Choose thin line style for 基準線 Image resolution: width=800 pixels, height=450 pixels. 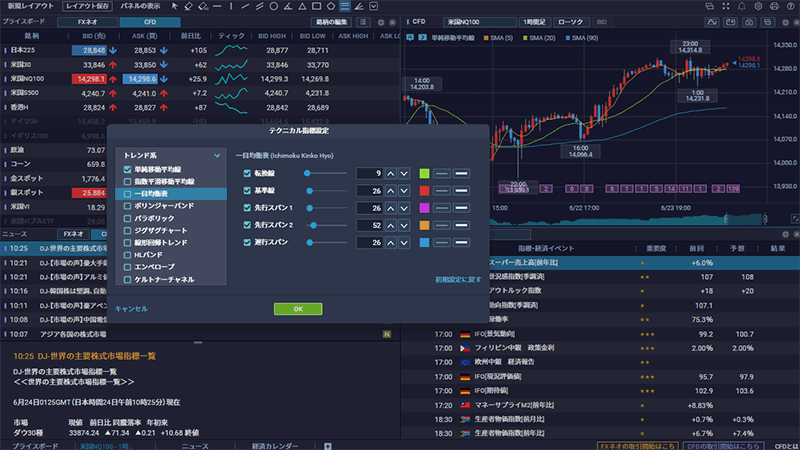point(440,190)
